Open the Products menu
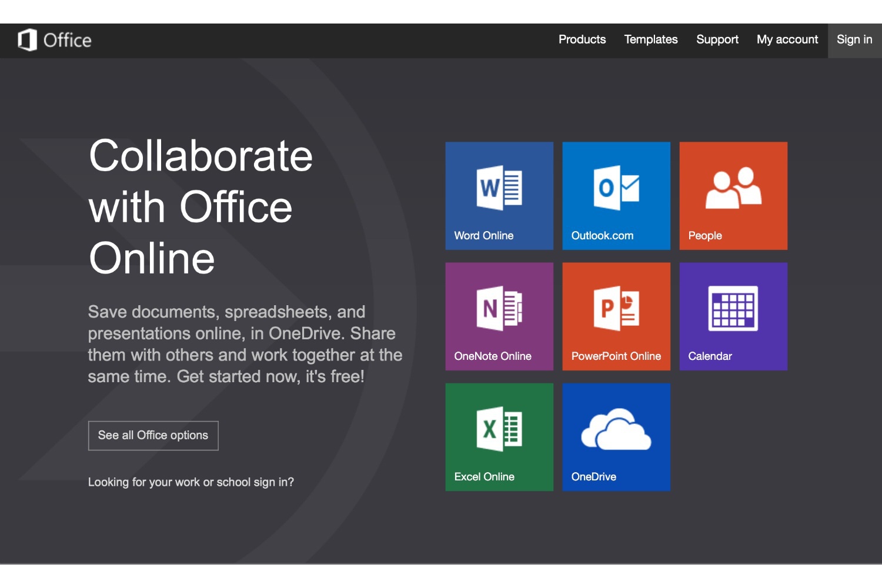 [582, 39]
